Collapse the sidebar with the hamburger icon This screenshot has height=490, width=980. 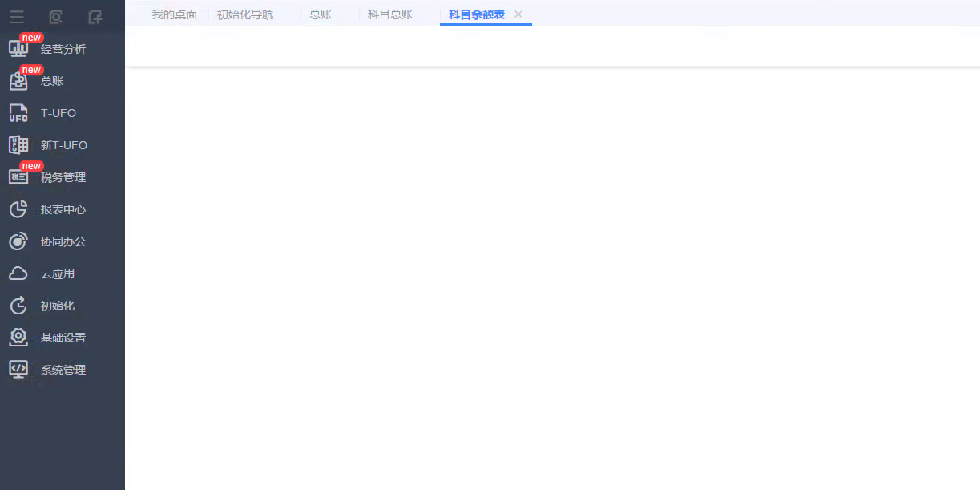(17, 16)
